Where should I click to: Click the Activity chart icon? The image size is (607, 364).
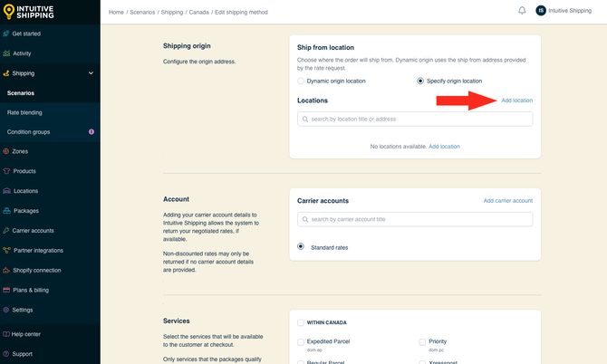pos(6,53)
